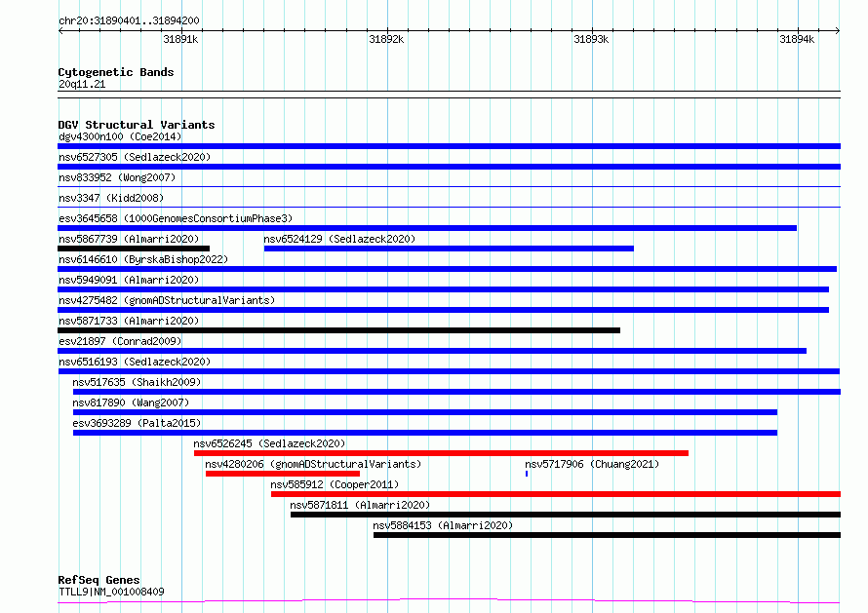This screenshot has height=613, width=868.
Task: Click the Cytogenetic Bands track heading
Action: pos(116,72)
